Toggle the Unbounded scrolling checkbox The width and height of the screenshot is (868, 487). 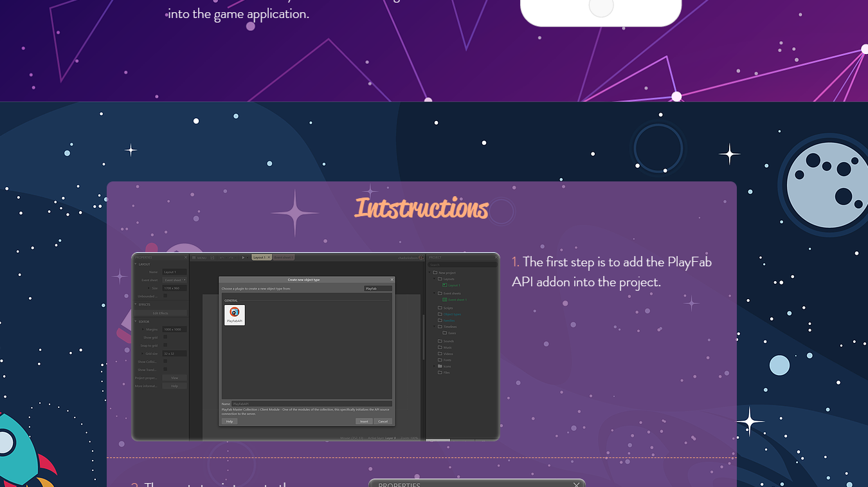165,296
